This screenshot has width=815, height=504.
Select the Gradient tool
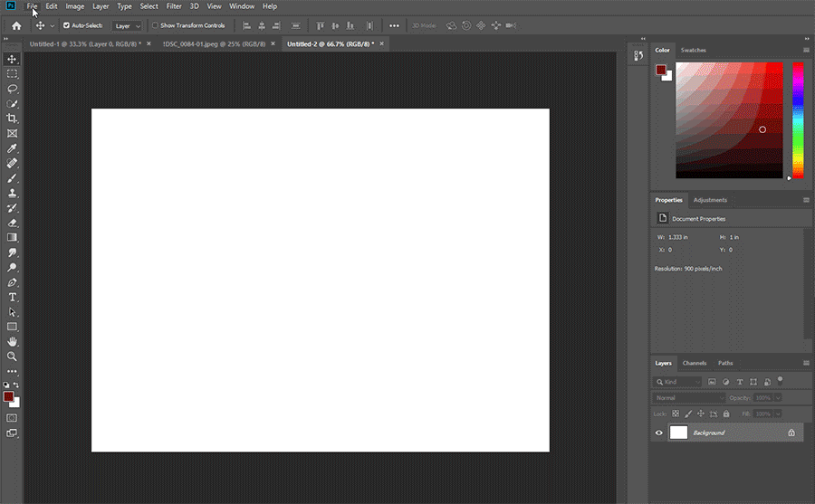(12, 237)
